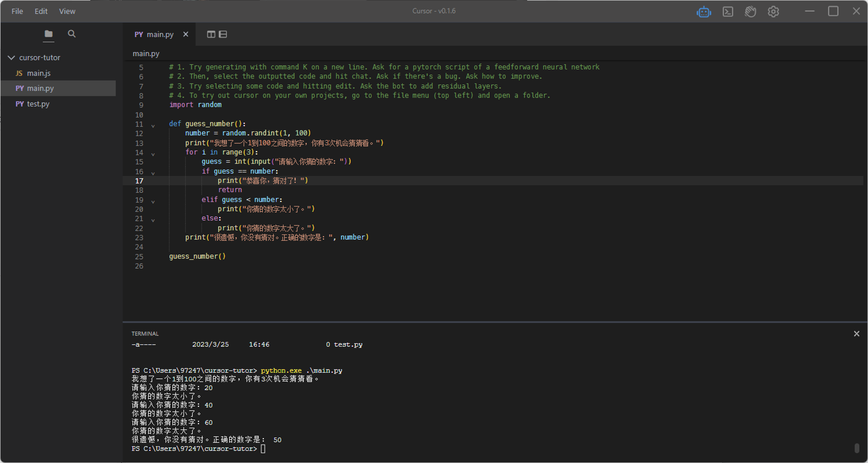Open the File menu
Image resolution: width=868 pixels, height=463 pixels.
click(x=17, y=11)
